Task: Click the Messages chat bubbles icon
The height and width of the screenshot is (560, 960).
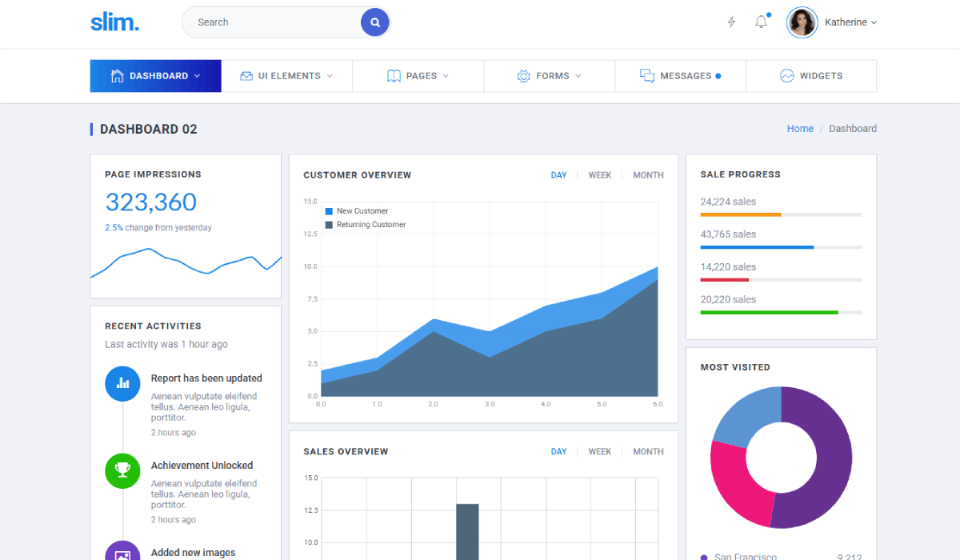Action: (x=647, y=76)
